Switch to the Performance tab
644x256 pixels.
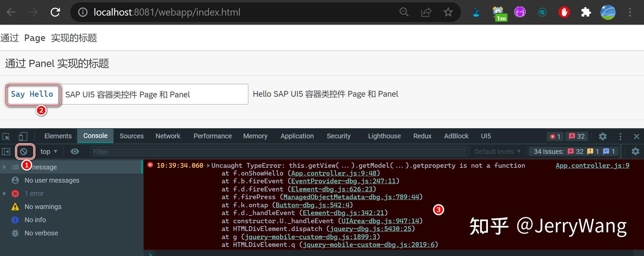(213, 136)
